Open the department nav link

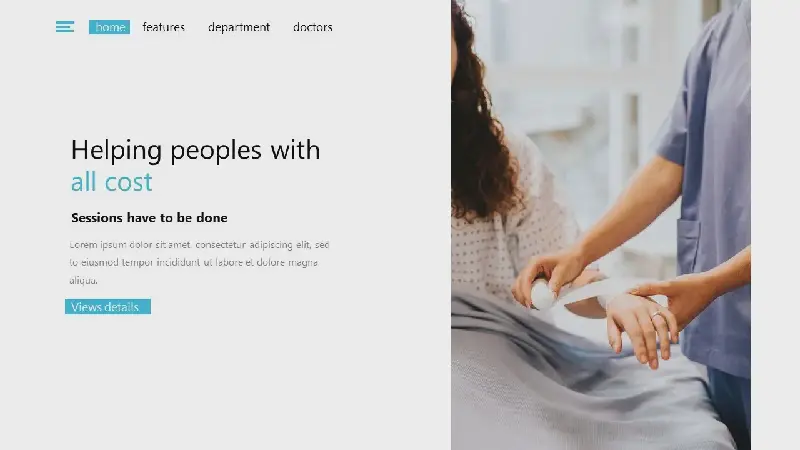(x=239, y=27)
